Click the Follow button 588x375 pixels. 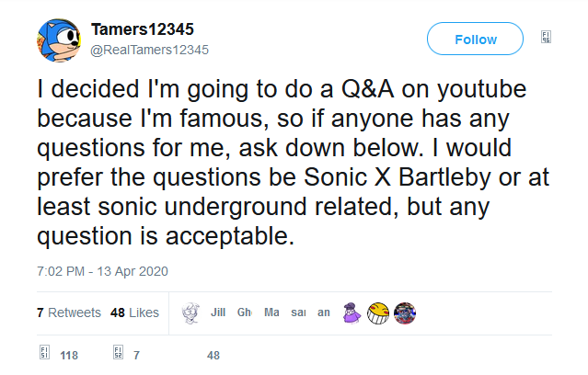475,40
